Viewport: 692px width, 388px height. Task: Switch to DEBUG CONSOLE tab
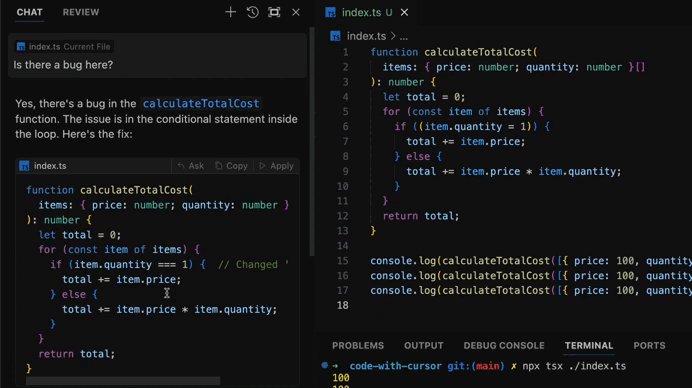504,346
